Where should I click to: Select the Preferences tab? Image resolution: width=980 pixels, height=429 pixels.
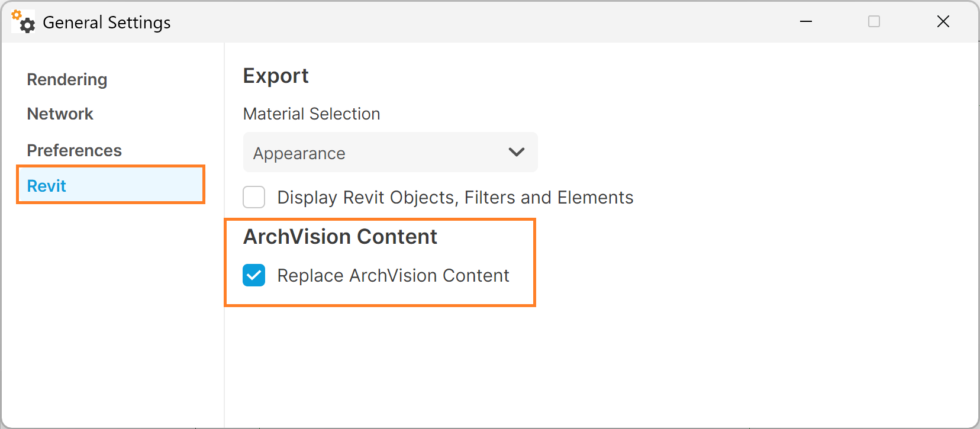point(74,150)
